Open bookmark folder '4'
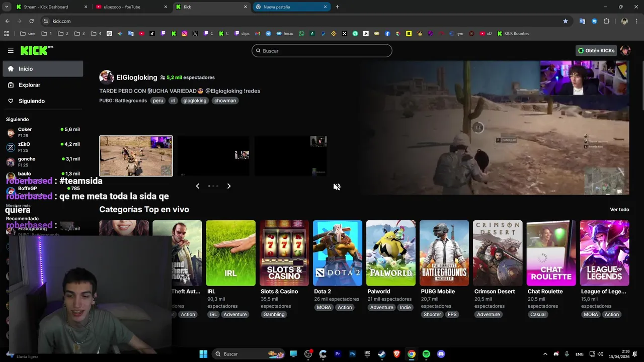Image resolution: width=644 pixels, height=362 pixels. (96, 34)
